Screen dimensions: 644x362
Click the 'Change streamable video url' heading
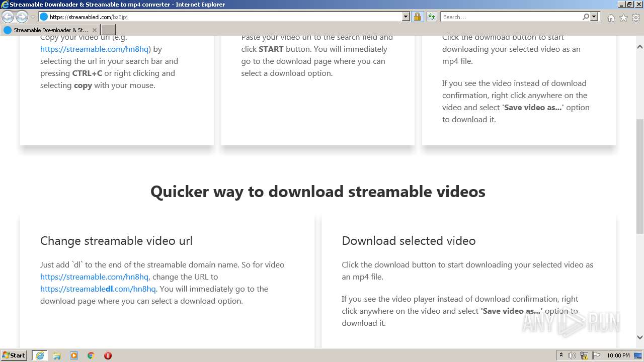116,241
